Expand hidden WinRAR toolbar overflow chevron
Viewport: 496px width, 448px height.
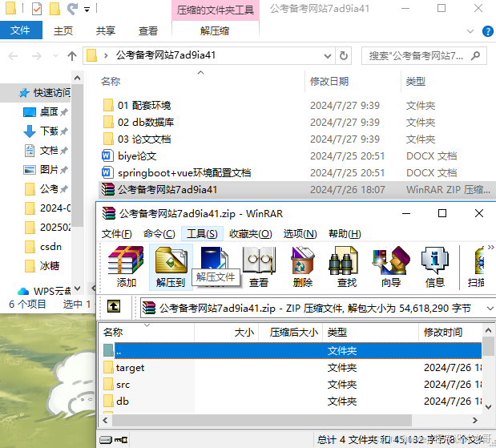[x=490, y=247]
